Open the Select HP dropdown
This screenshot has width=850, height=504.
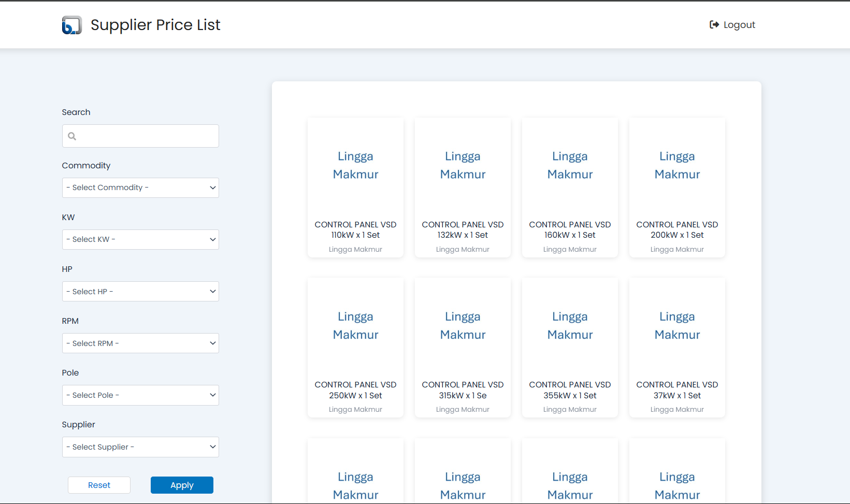(x=140, y=292)
